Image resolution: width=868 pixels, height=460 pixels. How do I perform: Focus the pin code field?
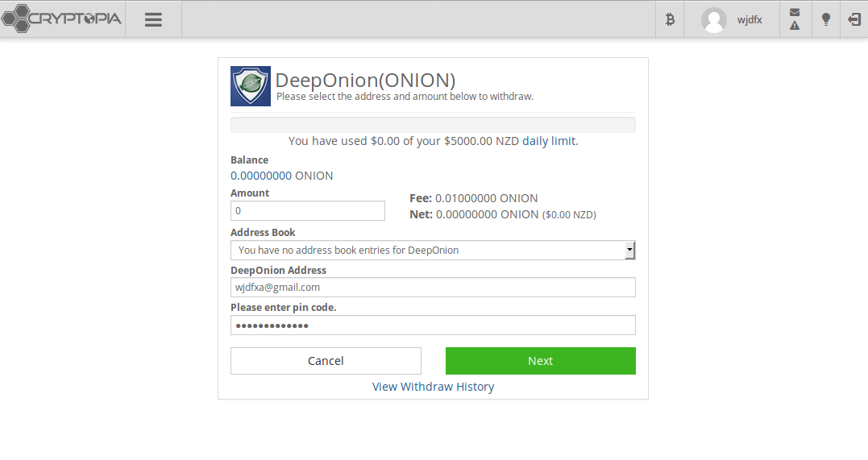point(433,325)
